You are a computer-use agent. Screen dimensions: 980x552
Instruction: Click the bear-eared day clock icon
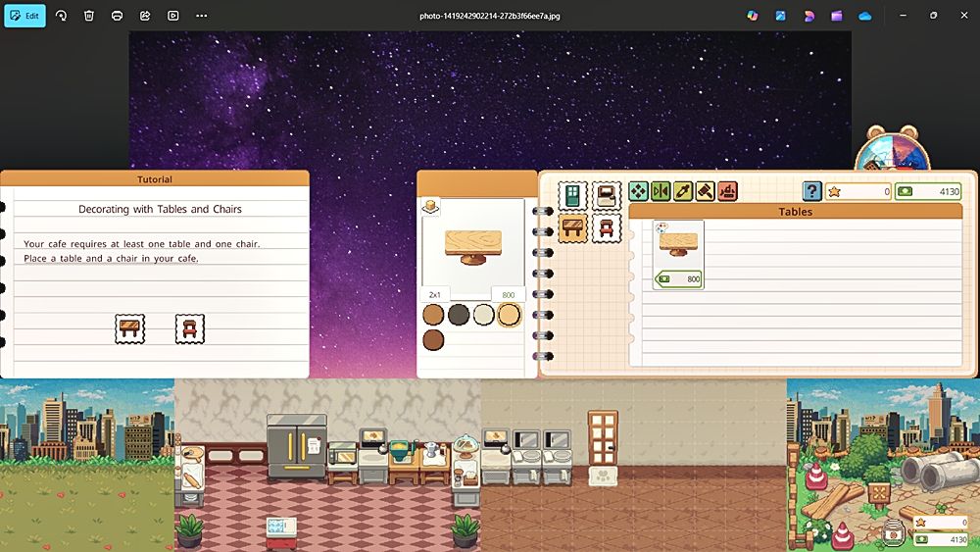pyautogui.click(x=892, y=148)
